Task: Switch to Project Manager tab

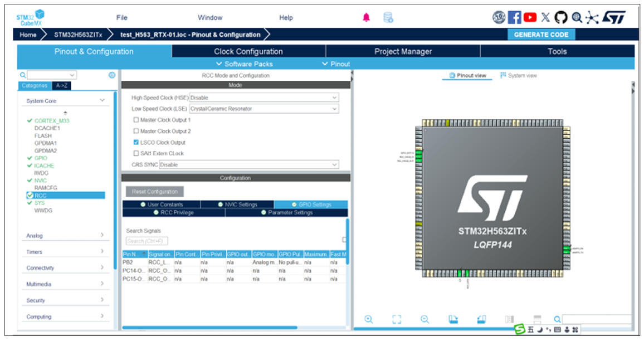Action: [x=403, y=51]
